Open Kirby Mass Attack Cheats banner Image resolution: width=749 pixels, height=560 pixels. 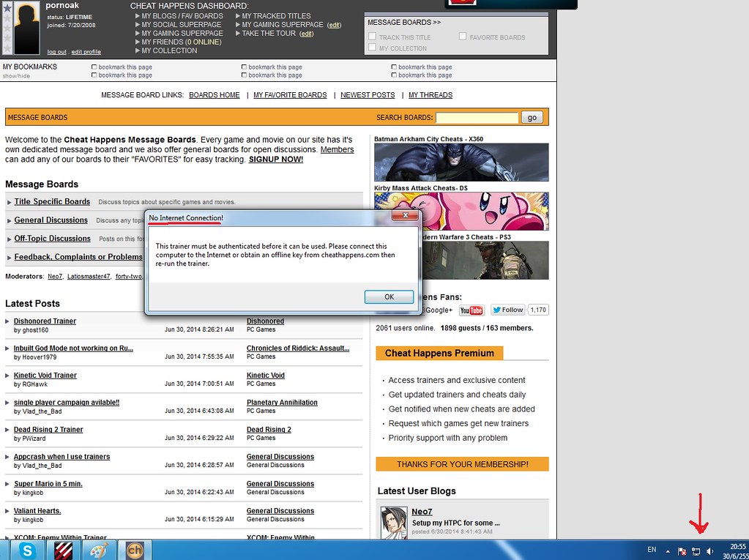pos(461,212)
